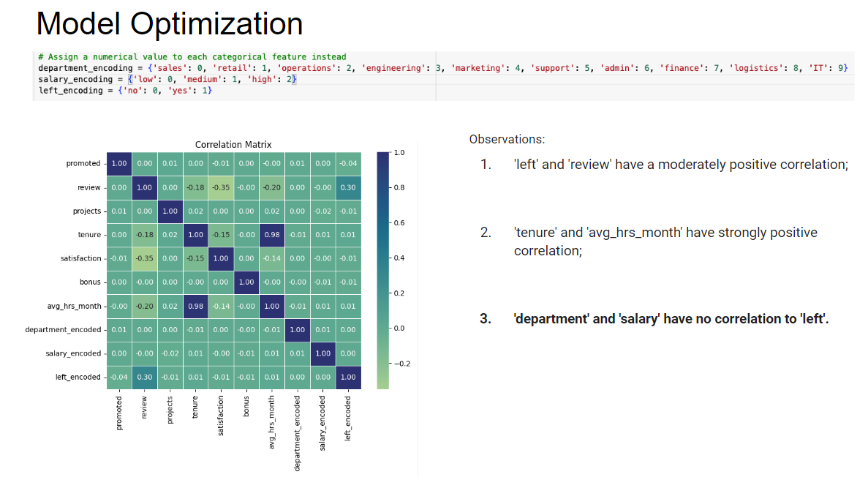Click the left_encoding code line
The height and width of the screenshot is (488, 868).
(125, 90)
